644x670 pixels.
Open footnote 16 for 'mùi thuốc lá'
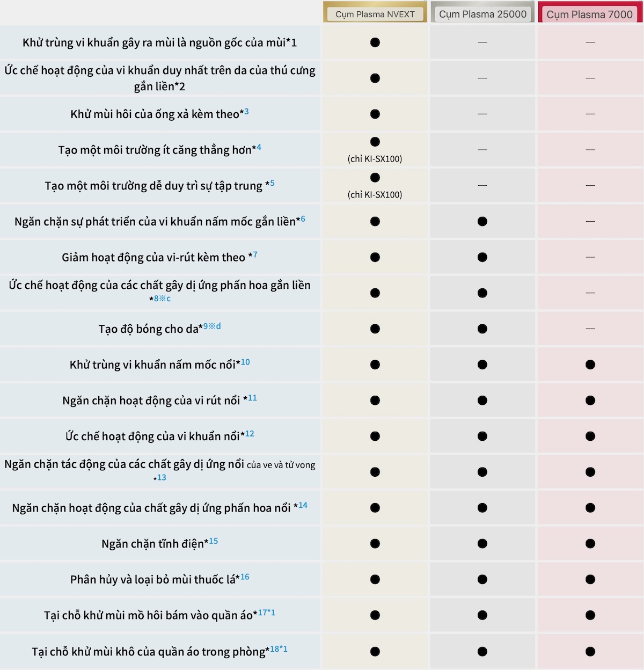click(x=245, y=577)
